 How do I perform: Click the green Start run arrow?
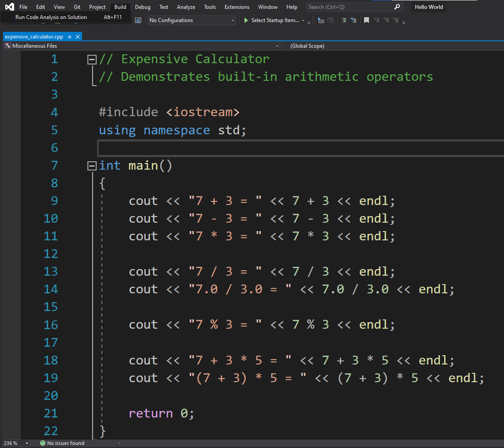(246, 20)
